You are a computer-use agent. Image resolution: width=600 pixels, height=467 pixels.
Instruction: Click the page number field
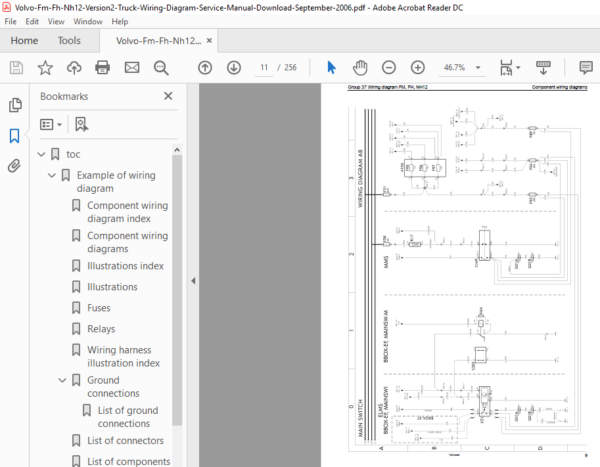(264, 68)
